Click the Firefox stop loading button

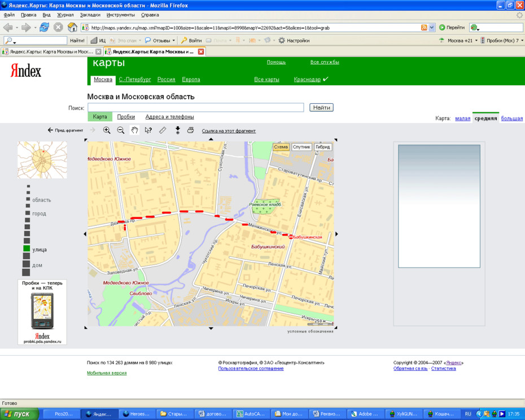click(x=58, y=28)
